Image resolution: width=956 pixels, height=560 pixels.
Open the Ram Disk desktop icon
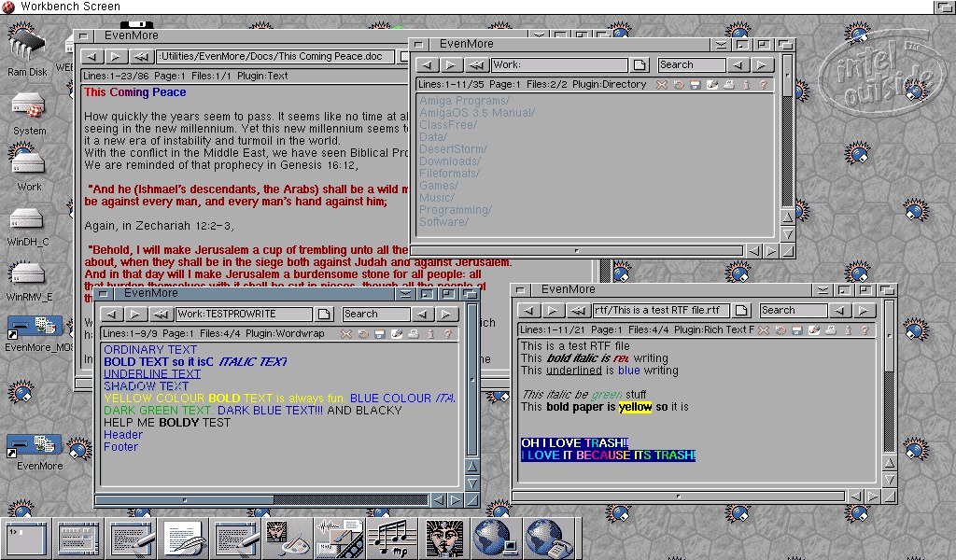(28, 45)
